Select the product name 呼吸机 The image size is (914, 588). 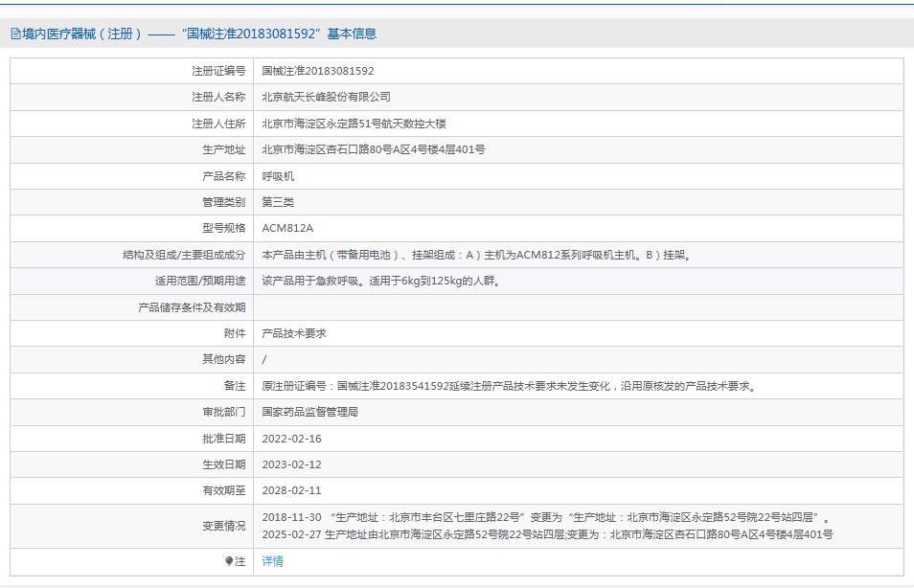pos(278,176)
